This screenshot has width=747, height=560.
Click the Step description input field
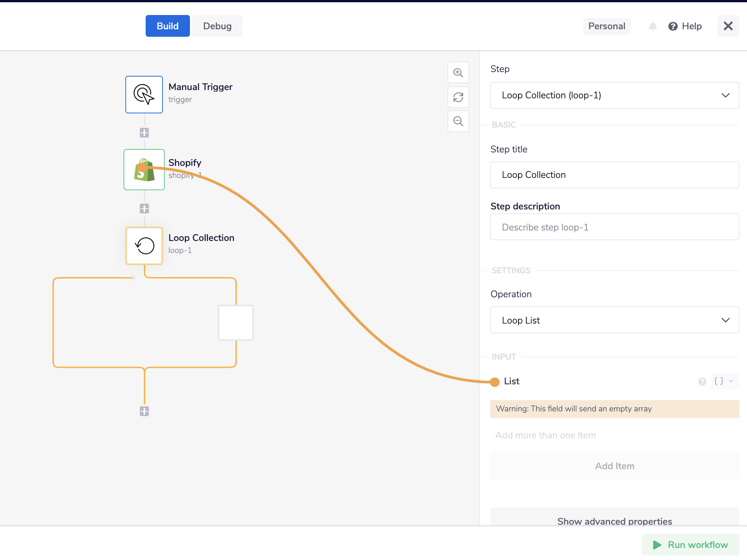click(614, 227)
